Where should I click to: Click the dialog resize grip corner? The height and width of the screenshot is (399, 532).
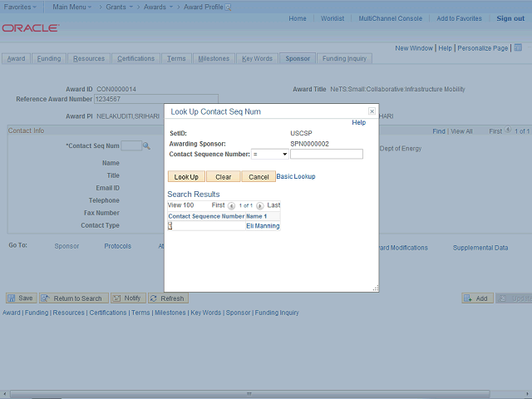pos(375,288)
